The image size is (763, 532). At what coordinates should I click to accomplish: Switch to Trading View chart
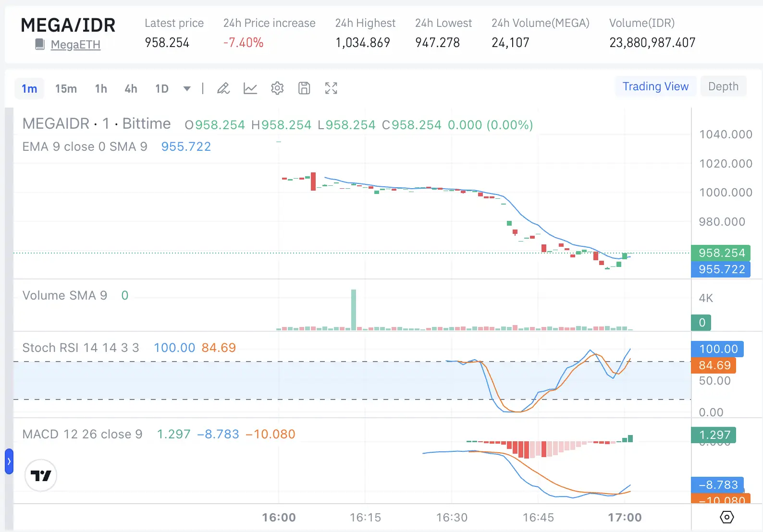(x=656, y=86)
